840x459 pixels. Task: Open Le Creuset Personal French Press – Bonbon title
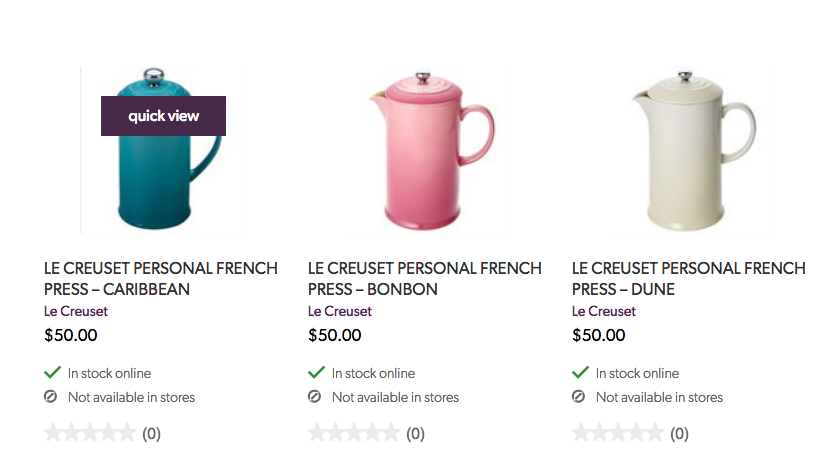click(424, 278)
